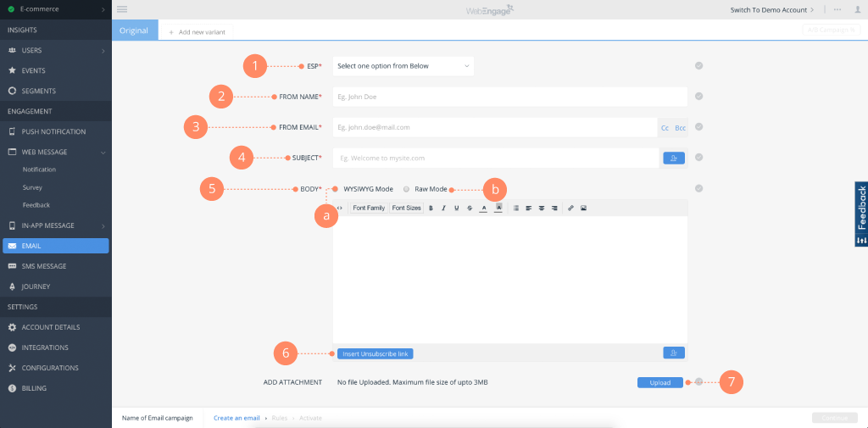This screenshot has height=428, width=868.
Task: Click the Users sidebar icon
Action: (x=12, y=50)
